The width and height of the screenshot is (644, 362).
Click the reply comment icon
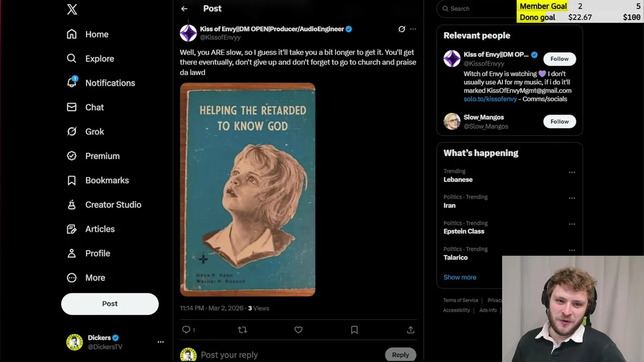click(187, 330)
